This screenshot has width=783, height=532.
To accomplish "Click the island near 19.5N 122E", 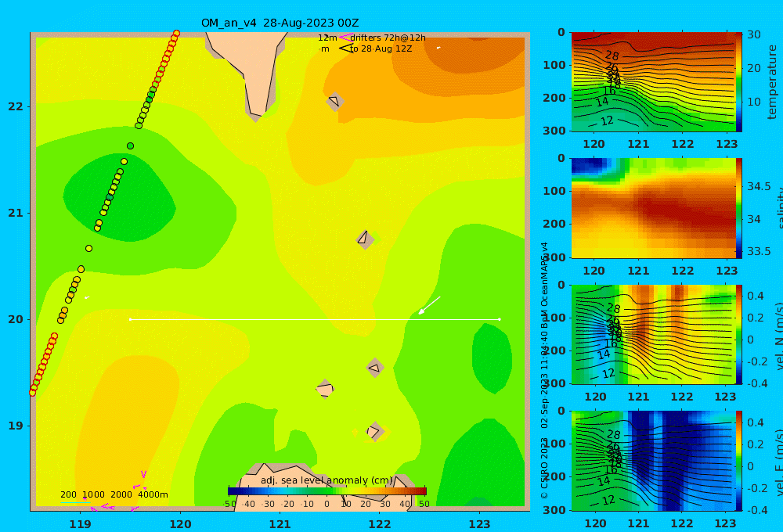I will point(374,368).
